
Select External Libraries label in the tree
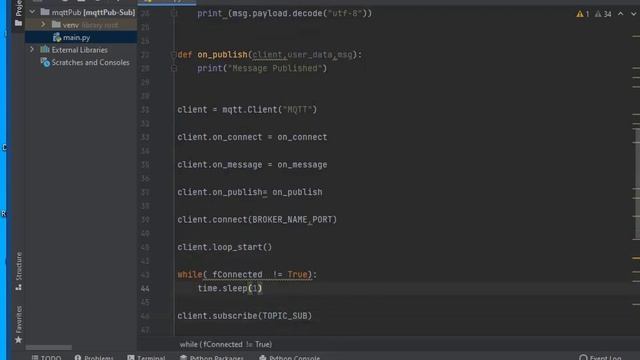[x=80, y=50]
